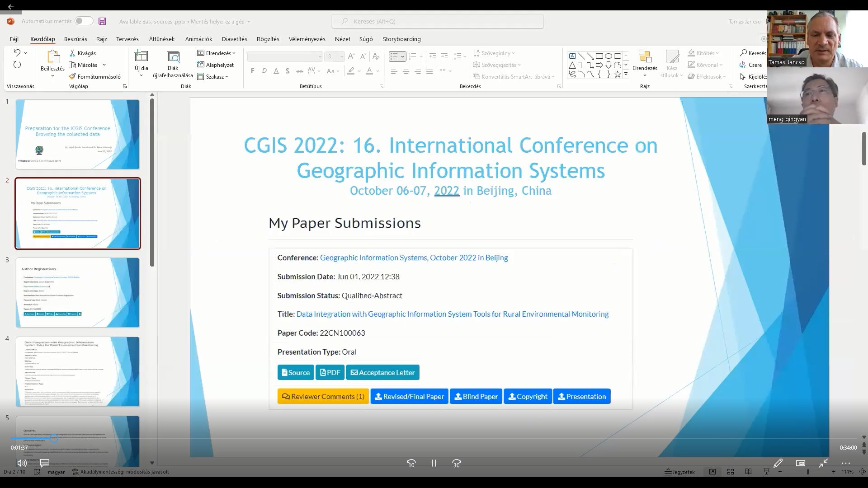Click the Csere replace icon
Image resolution: width=868 pixels, height=488 pixels.
point(743,65)
